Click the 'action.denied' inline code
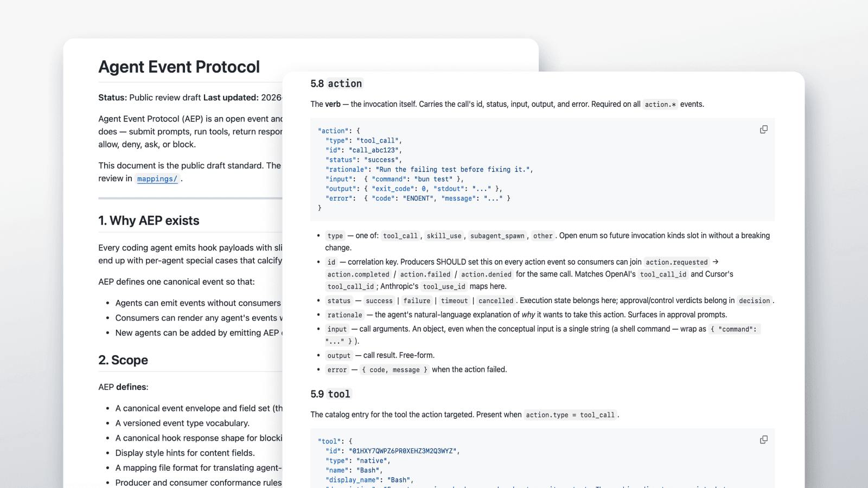 tap(486, 274)
